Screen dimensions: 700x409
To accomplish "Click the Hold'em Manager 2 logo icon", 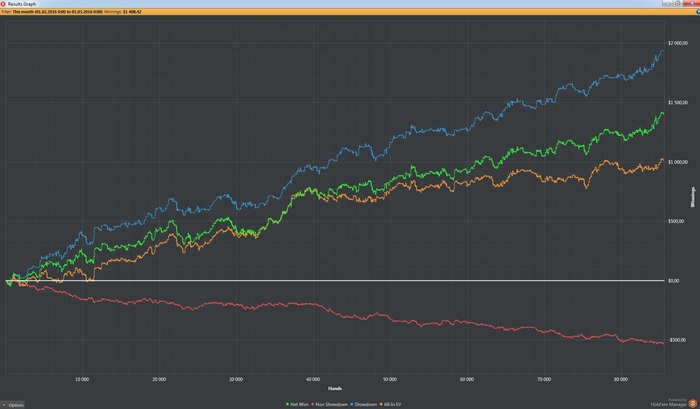I will point(692,403).
